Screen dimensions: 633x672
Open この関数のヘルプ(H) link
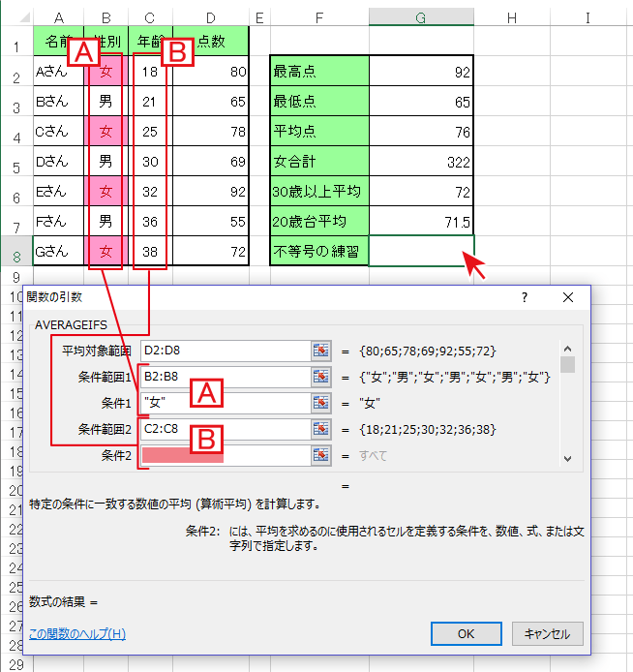(x=77, y=634)
